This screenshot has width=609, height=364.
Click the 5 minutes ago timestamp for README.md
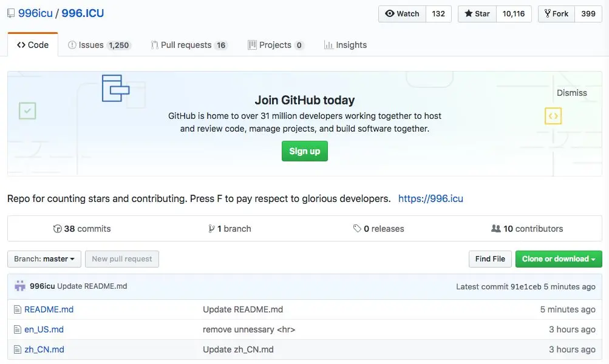tap(568, 309)
